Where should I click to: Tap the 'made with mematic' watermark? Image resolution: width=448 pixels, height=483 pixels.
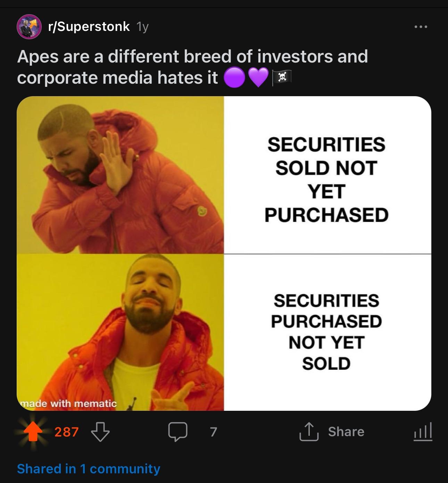(69, 403)
